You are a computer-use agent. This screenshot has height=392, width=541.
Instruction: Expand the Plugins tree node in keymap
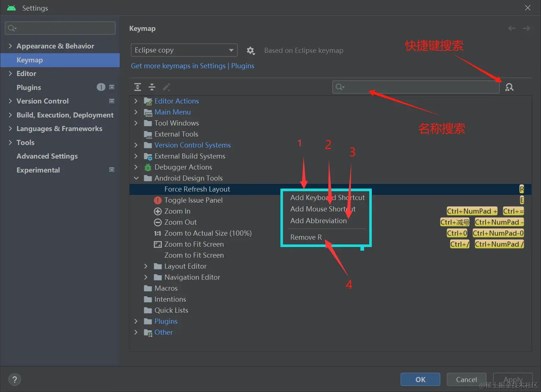136,321
